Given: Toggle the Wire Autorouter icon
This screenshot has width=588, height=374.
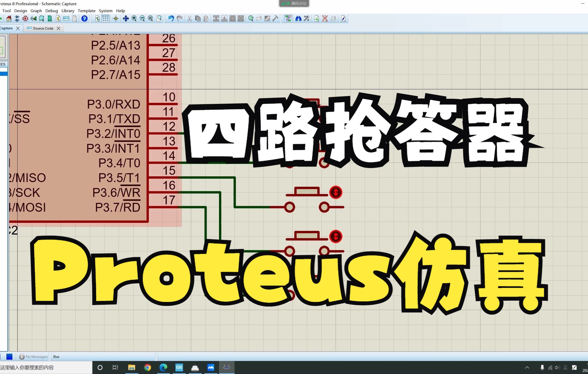Looking at the screenshot, I should coord(288,19).
